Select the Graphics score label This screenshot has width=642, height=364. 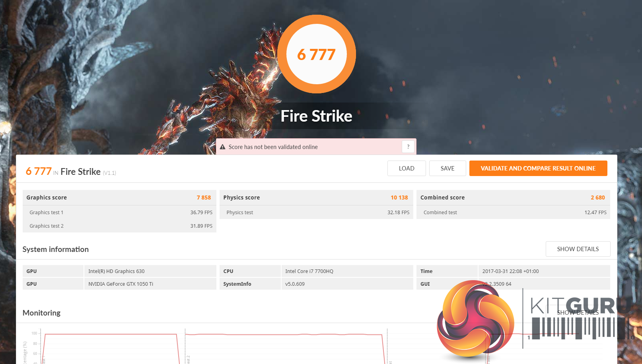pos(47,197)
